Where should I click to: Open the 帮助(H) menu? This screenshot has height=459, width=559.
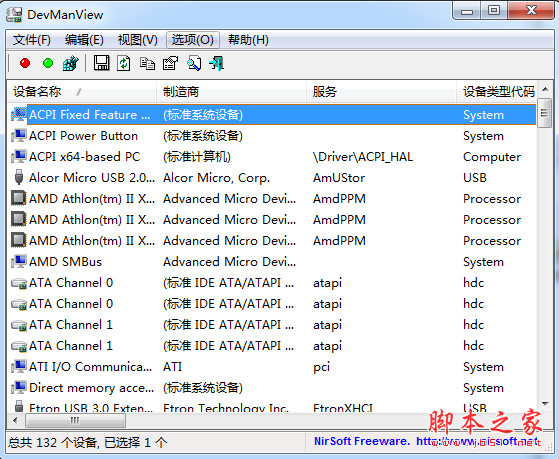[248, 40]
